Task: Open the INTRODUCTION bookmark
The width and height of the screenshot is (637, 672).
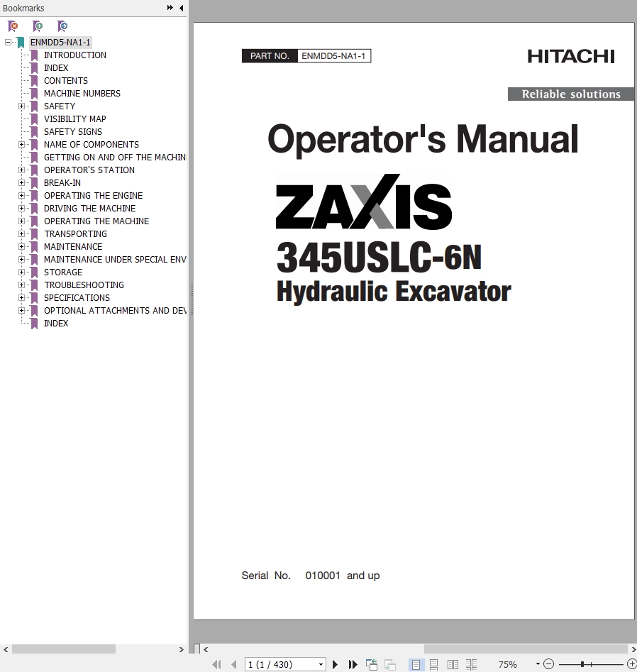Action: tap(75, 55)
